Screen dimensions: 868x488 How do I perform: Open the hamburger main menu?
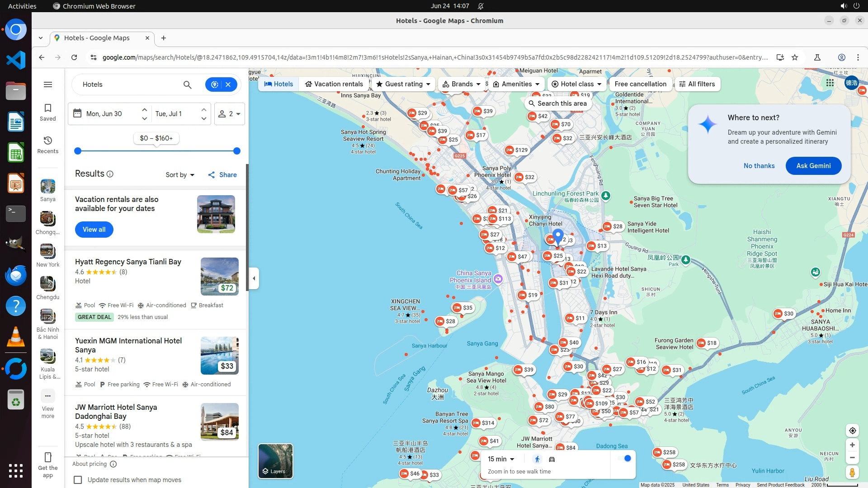coord(48,84)
